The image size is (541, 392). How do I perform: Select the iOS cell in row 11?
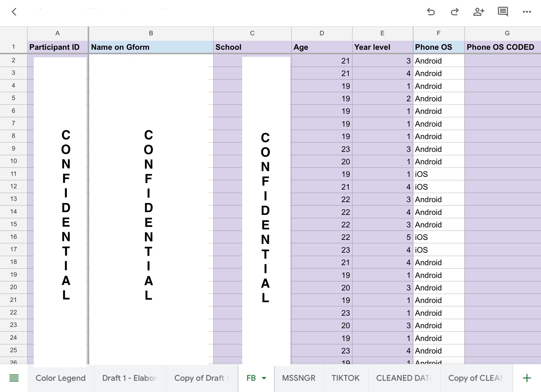pos(439,174)
